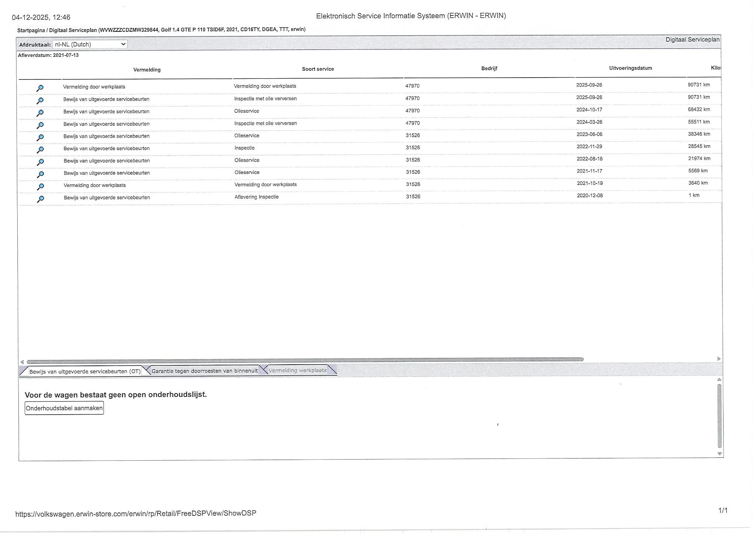Click the down arrow of the lower panel scrollbar
Viewport: 756px width, 535px height.
tap(719, 454)
